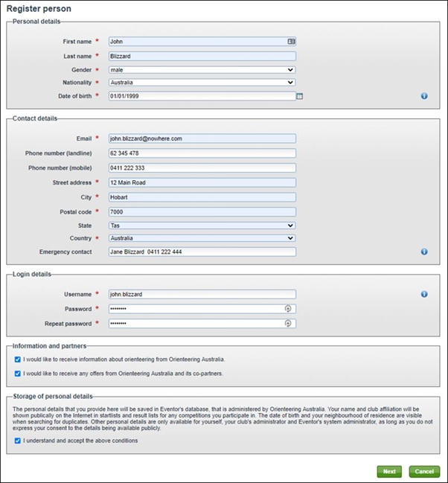Image resolution: width=448 pixels, height=483 pixels.
Task: Open the Date of birth calendar picker
Action: point(300,96)
